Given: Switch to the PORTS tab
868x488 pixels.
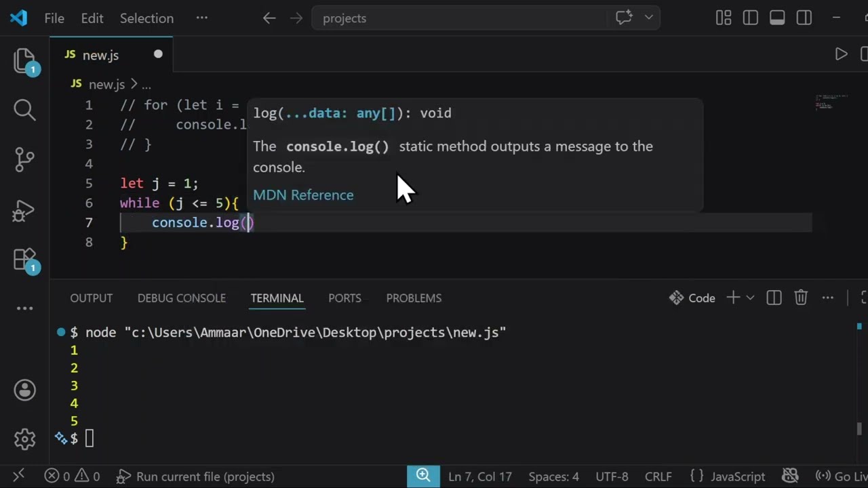Looking at the screenshot, I should 344,298.
